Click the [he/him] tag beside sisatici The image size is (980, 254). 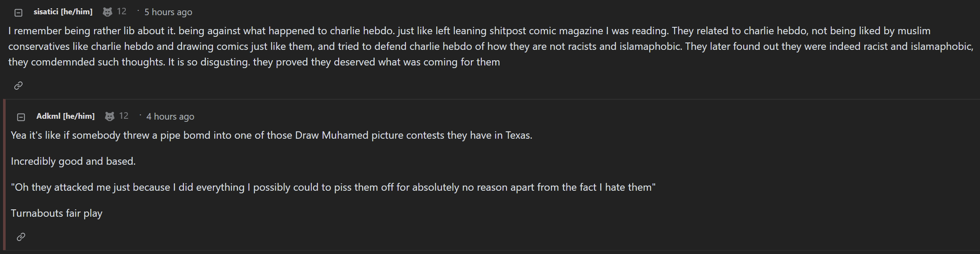[x=77, y=12]
